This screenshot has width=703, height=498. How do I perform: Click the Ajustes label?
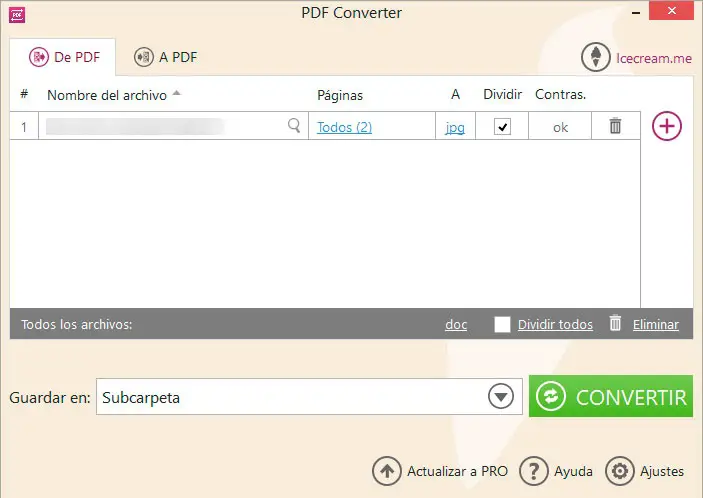(662, 472)
